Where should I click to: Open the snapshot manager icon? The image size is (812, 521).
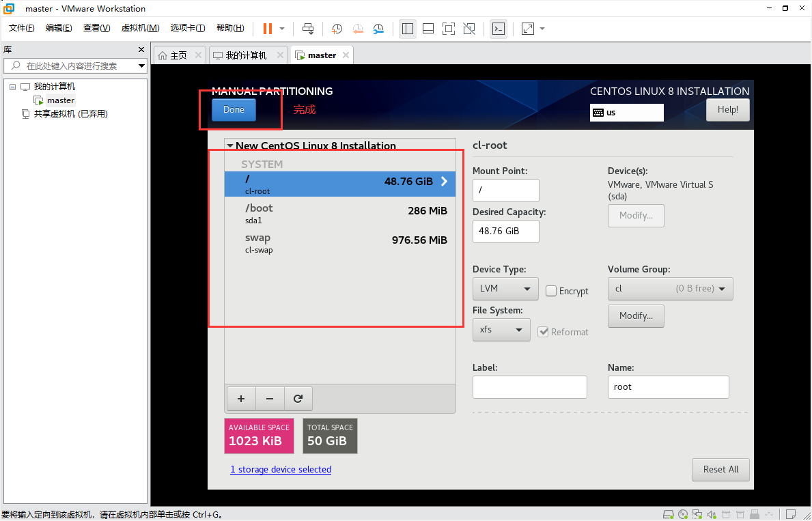(x=378, y=29)
